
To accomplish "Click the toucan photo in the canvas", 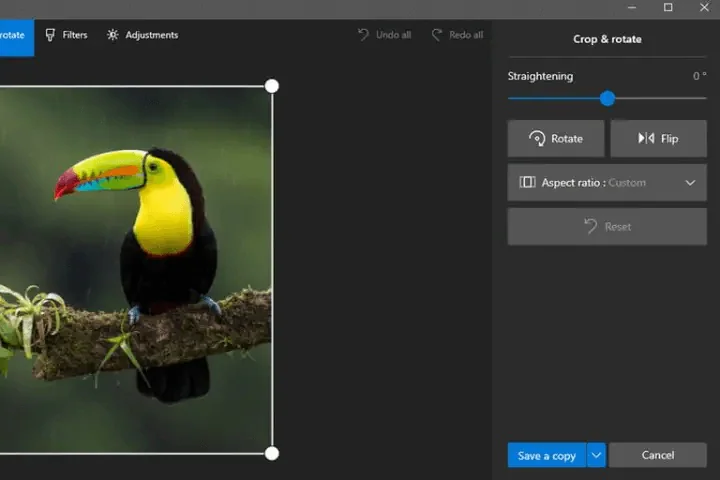I will [x=135, y=270].
